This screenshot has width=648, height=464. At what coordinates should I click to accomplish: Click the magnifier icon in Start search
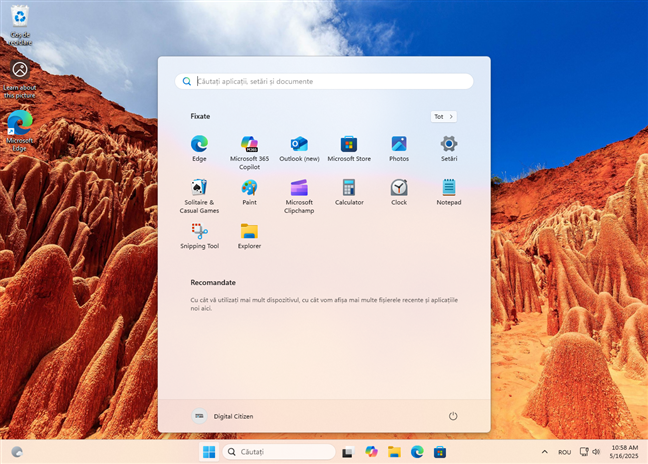click(187, 81)
